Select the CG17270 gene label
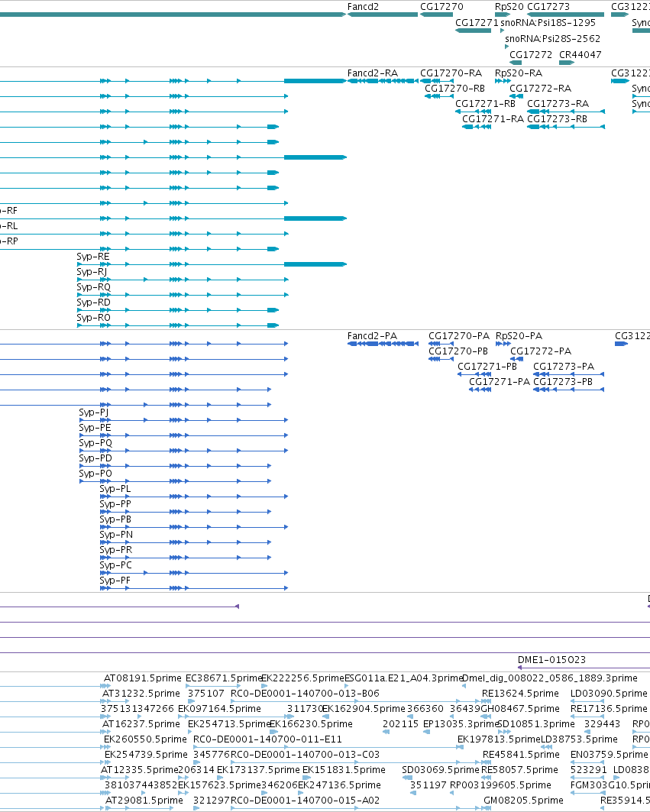The width and height of the screenshot is (650, 812). point(441,7)
